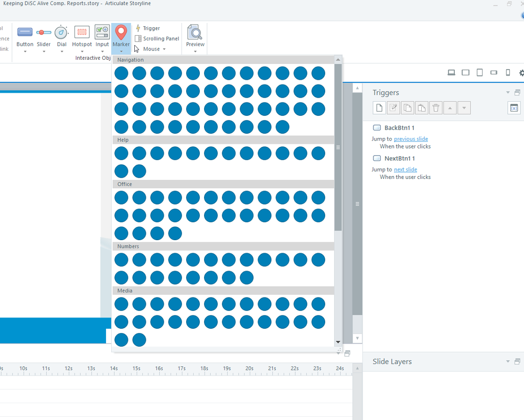The image size is (524, 420).
Task: Select the NextBtn1 1 trigger item
Action: (x=399, y=158)
